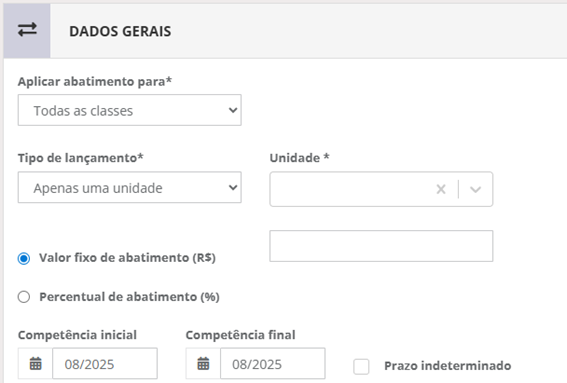Click the Percentual de abatimento label
567x383 pixels.
[x=129, y=297]
